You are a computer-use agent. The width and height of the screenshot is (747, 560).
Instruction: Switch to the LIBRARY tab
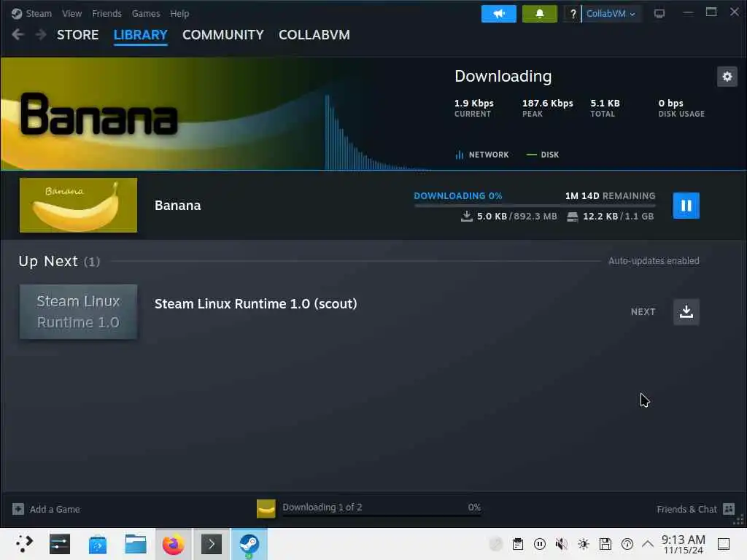coord(141,35)
